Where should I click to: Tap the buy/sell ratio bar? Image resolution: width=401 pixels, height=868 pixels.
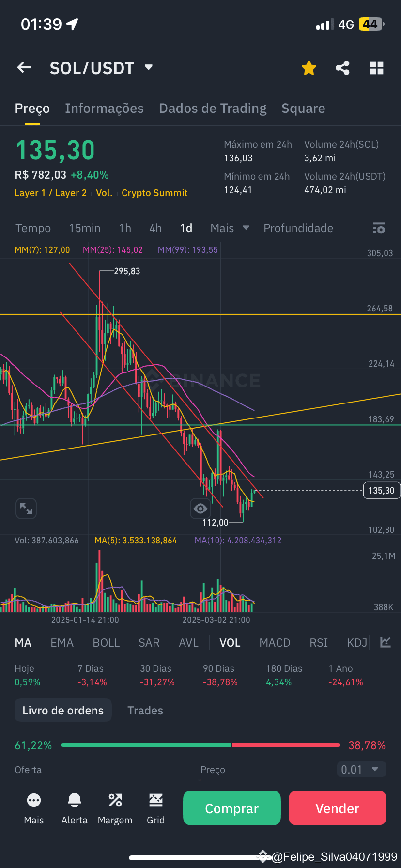[x=200, y=745]
